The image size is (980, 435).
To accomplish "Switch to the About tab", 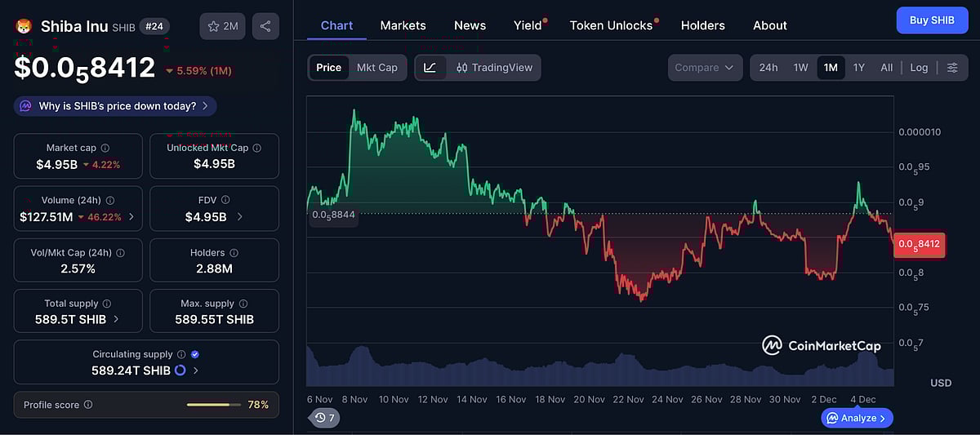I will point(769,25).
